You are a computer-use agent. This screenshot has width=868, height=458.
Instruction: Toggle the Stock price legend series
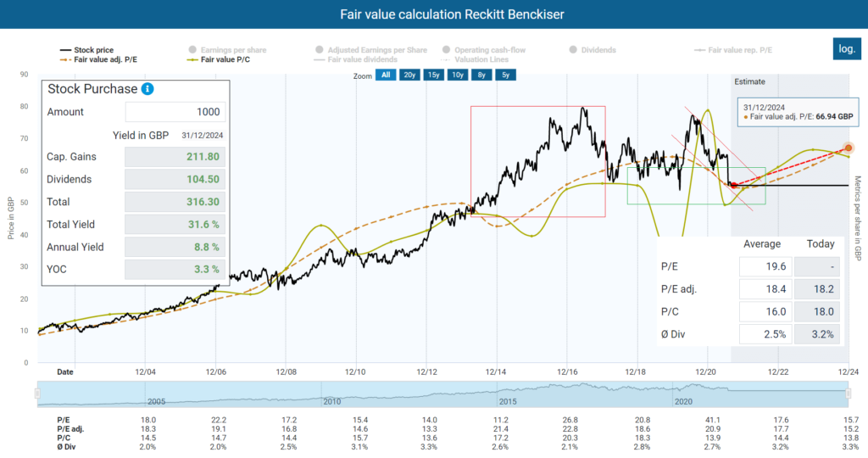pos(87,50)
